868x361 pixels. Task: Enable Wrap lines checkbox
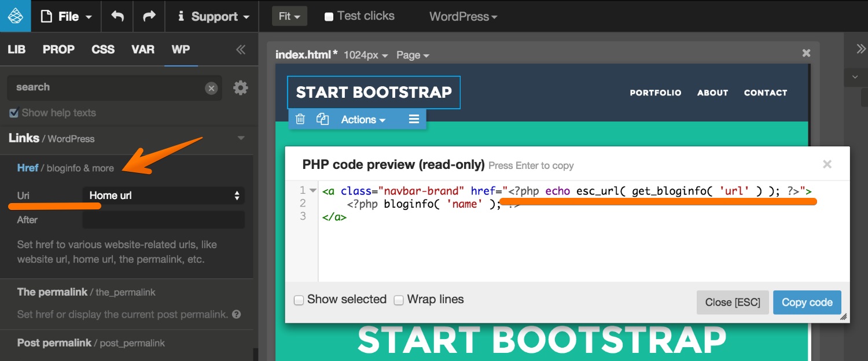click(398, 300)
